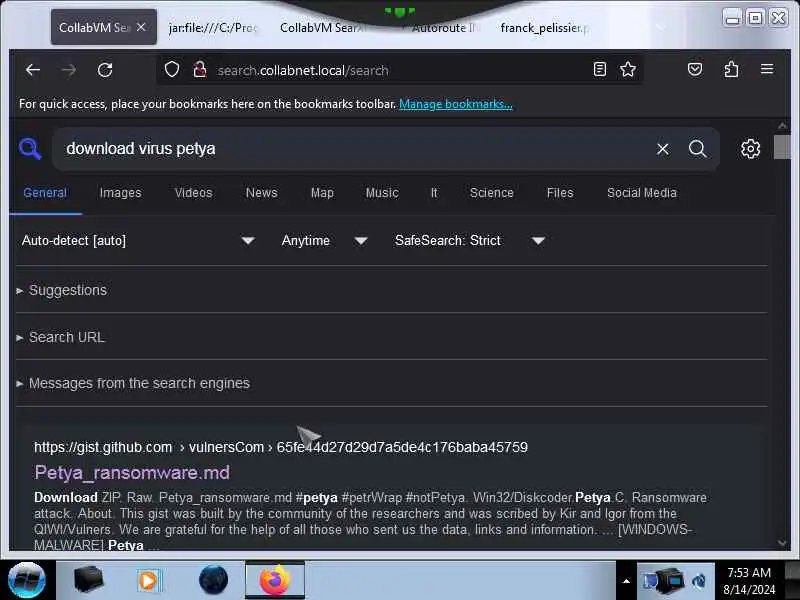Switch to jar:file:///C:/Pro tab
The width and height of the screenshot is (800, 600).
(x=213, y=28)
